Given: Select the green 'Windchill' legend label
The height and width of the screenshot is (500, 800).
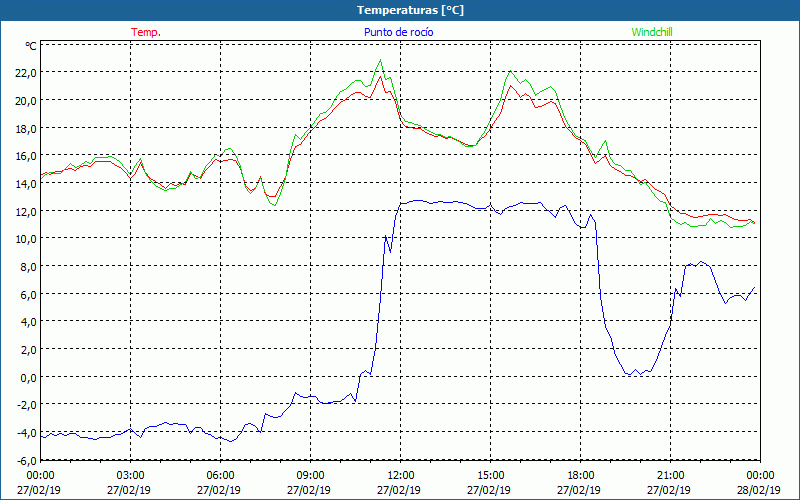Looking at the screenshot, I should 652,32.
